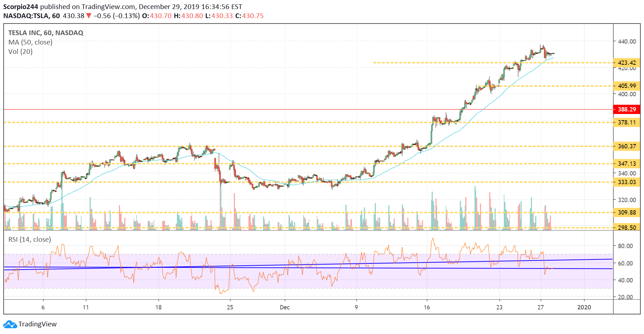Click the red 388.29 price label
644x334 pixels.
point(627,109)
